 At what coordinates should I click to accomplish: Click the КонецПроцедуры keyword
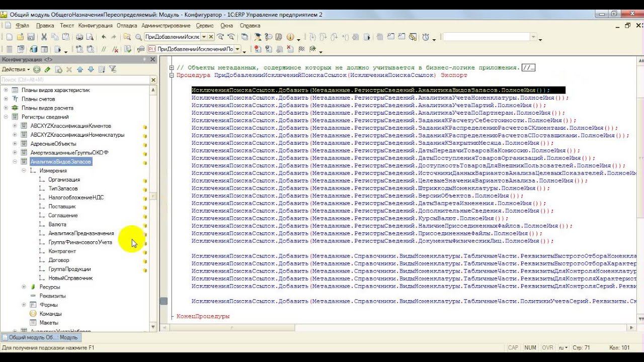pos(203,316)
